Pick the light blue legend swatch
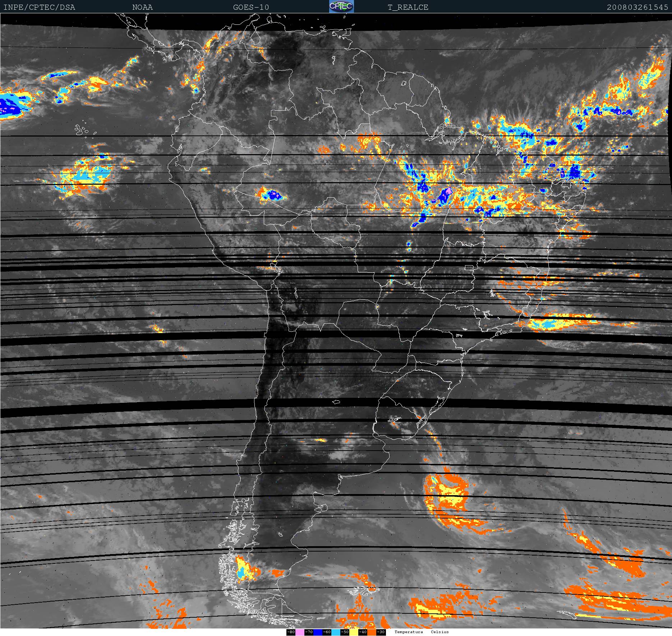This screenshot has height=636, width=672. point(336,632)
